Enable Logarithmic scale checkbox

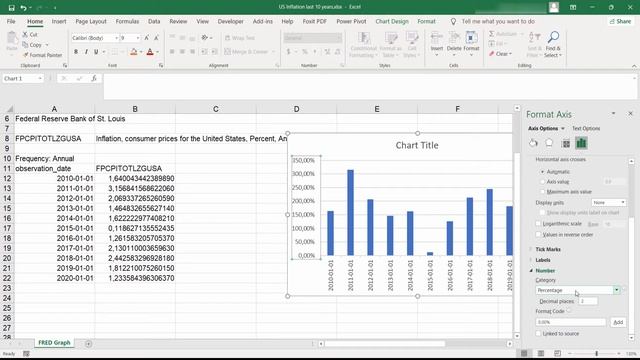pyautogui.click(x=538, y=224)
